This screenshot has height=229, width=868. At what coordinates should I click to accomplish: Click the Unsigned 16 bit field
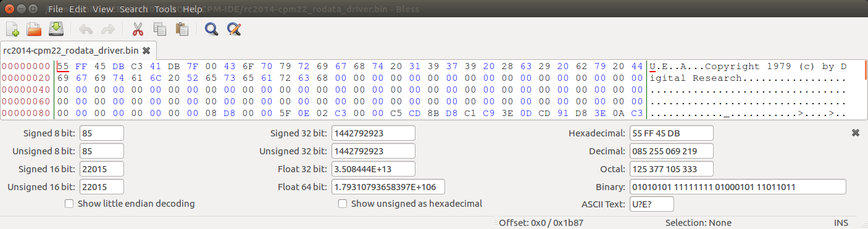[102, 187]
